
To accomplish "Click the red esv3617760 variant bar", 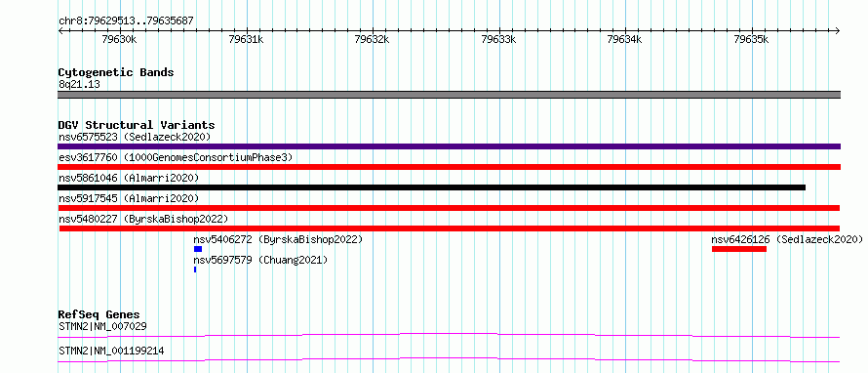I will click(x=449, y=167).
